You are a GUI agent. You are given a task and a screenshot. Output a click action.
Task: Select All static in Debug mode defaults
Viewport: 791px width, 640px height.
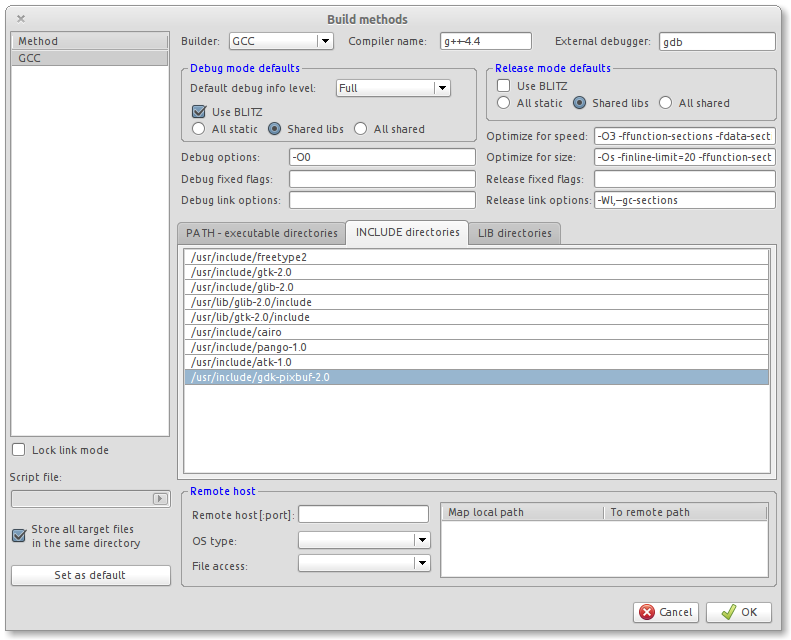(x=198, y=129)
